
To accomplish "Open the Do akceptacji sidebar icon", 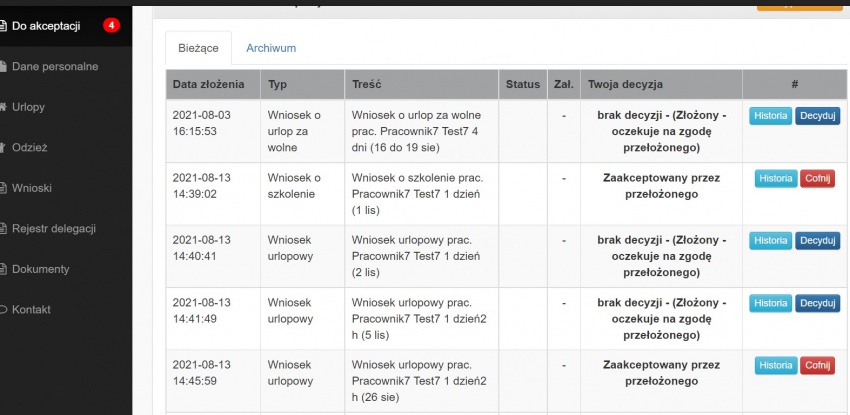I will point(3,26).
